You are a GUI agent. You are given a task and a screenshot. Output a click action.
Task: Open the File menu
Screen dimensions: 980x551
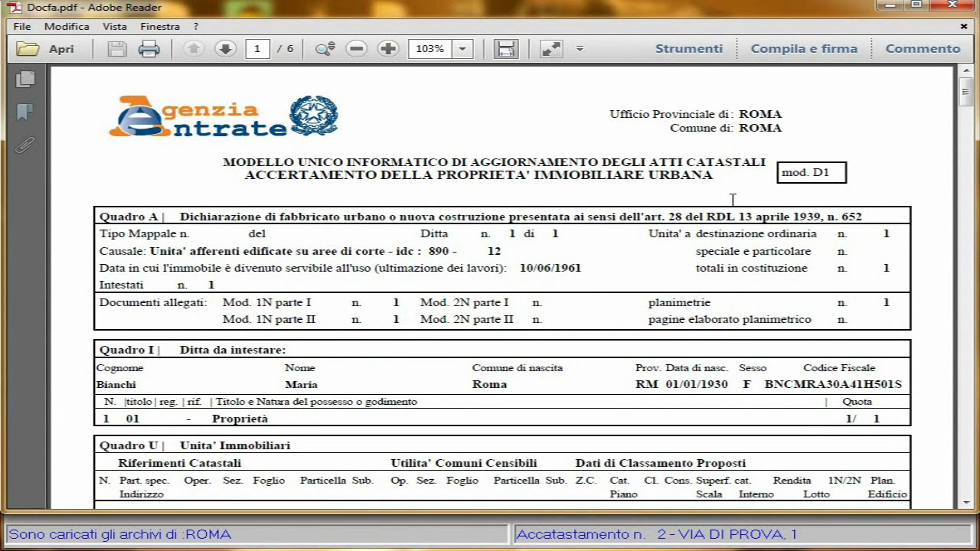click(x=22, y=27)
